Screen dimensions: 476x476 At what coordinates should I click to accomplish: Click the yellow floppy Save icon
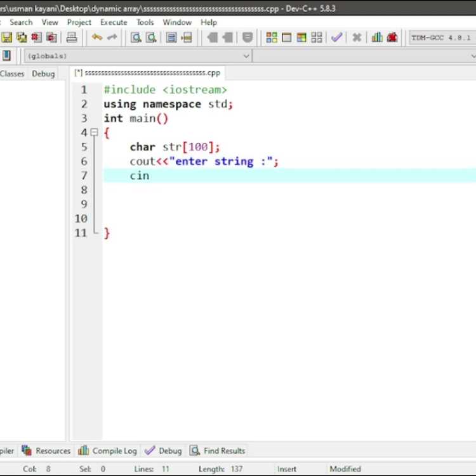(x=6, y=37)
